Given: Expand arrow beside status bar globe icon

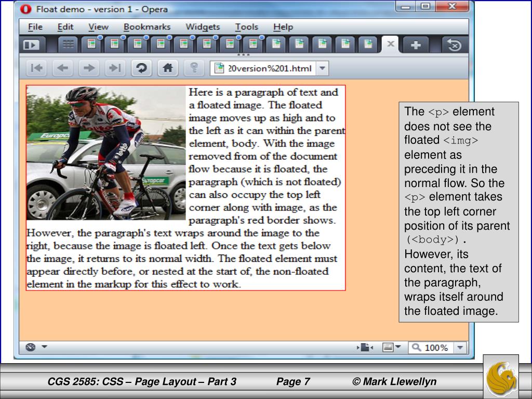Looking at the screenshot, I should click(x=45, y=347).
